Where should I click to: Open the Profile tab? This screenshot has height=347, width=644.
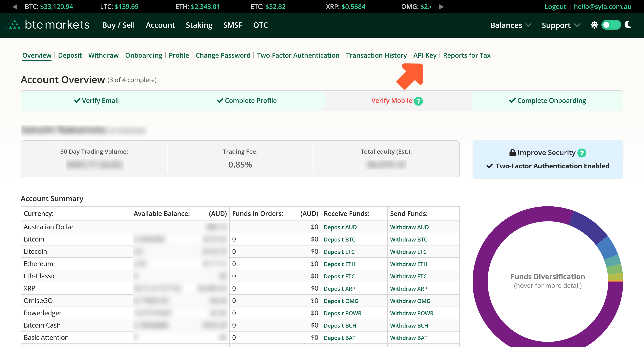[x=179, y=55]
